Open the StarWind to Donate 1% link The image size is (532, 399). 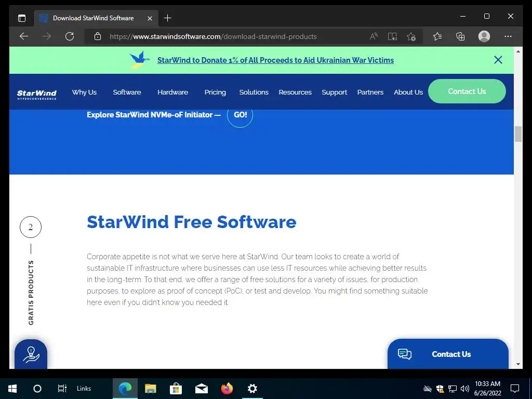275,60
